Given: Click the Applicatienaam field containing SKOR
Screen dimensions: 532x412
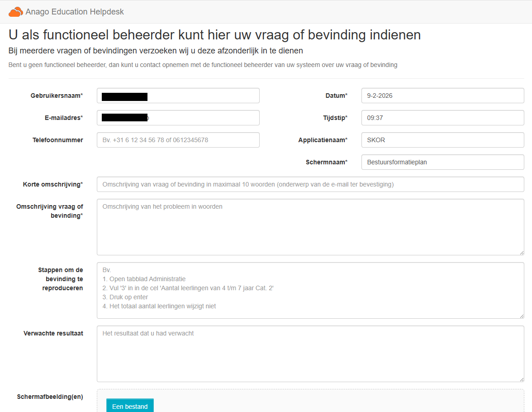Looking at the screenshot, I should coord(442,140).
